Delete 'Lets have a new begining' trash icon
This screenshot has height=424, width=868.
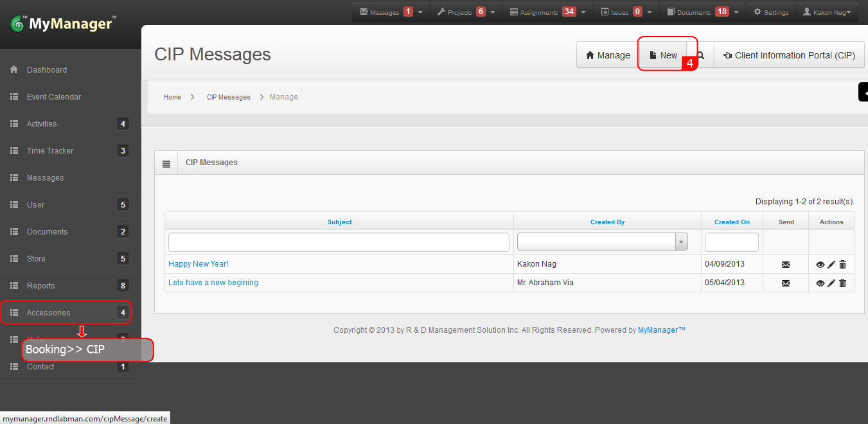pos(843,283)
